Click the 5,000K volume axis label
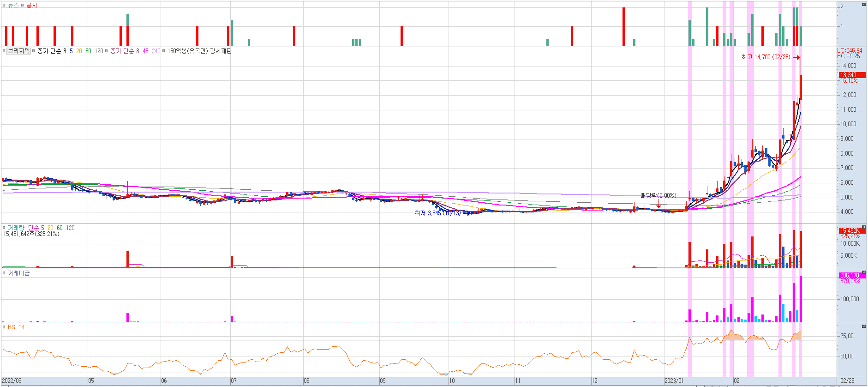The width and height of the screenshot is (868, 387). [x=849, y=256]
